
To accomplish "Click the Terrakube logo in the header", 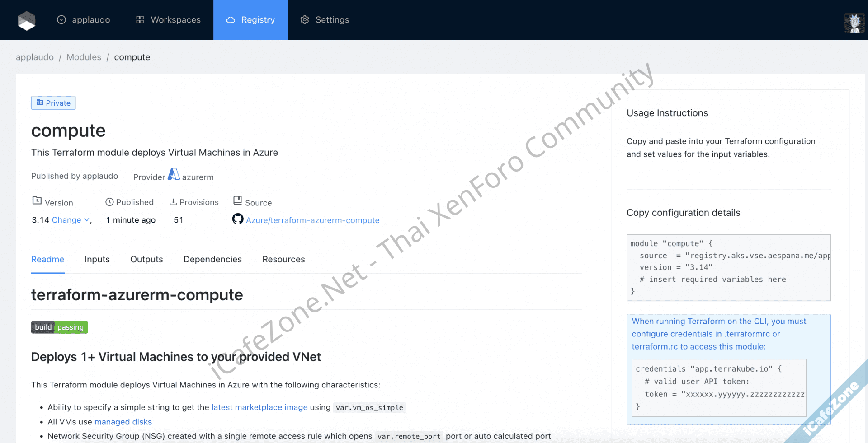I will pyautogui.click(x=27, y=20).
